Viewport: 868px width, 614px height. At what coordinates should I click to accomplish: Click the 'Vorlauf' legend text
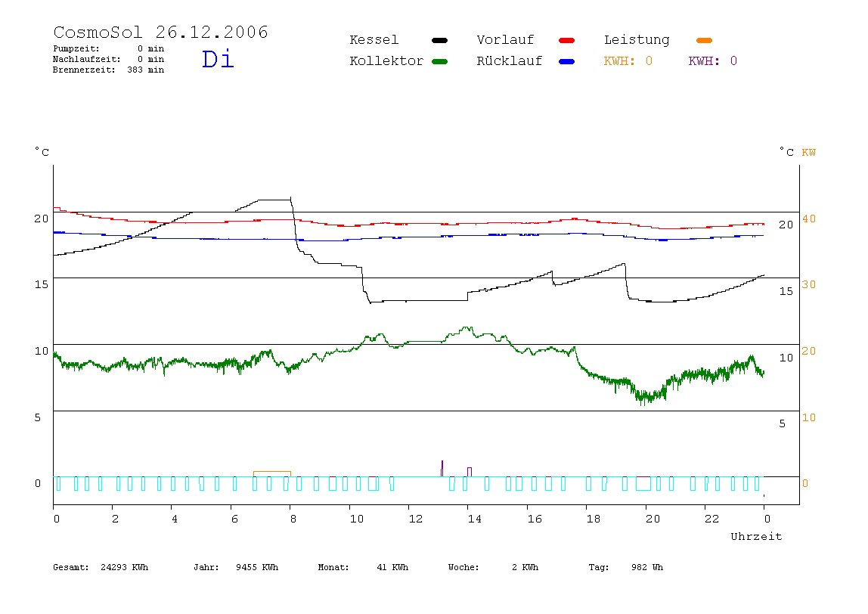(505, 40)
